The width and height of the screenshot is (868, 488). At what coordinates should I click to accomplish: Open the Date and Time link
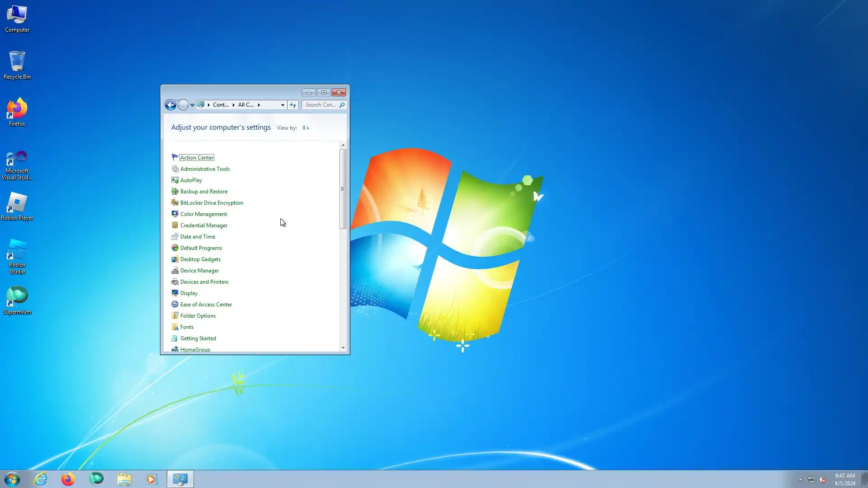(198, 237)
